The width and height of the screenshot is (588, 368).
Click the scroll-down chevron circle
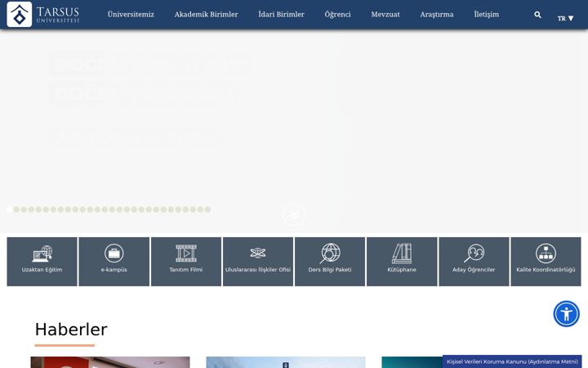coord(294,214)
